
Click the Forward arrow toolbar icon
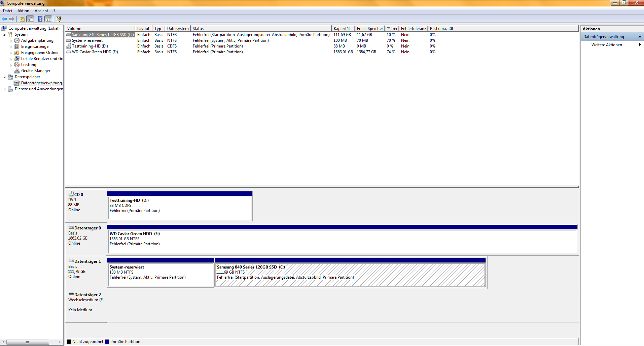point(12,19)
